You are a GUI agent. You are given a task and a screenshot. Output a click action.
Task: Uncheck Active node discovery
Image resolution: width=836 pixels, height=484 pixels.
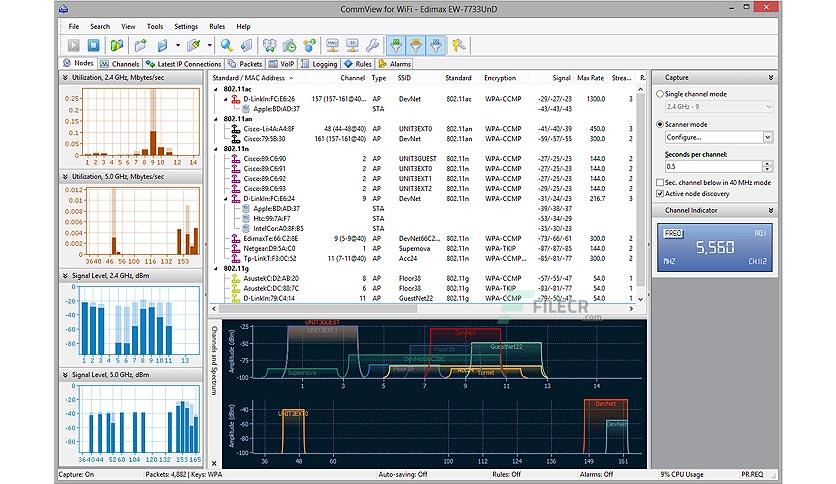[x=660, y=193]
